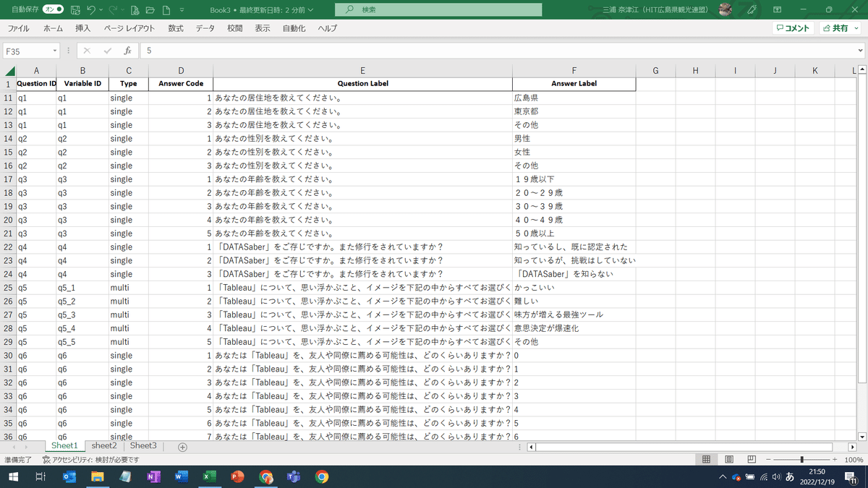Open Outlook from the taskbar

coord(70,476)
